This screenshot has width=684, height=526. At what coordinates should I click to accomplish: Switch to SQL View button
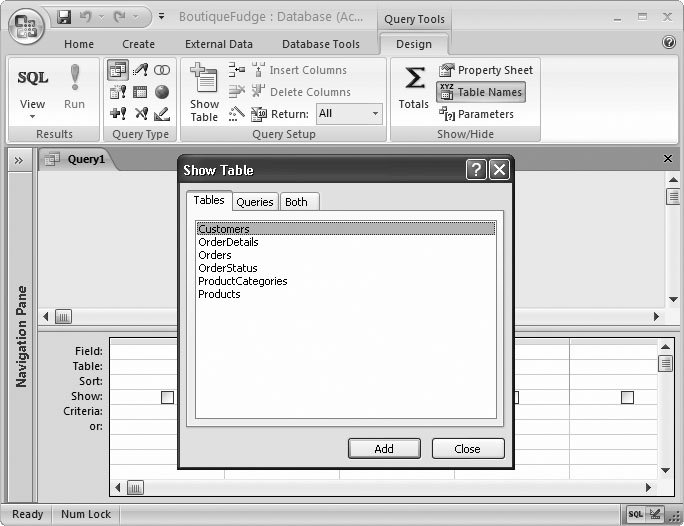(x=32, y=85)
